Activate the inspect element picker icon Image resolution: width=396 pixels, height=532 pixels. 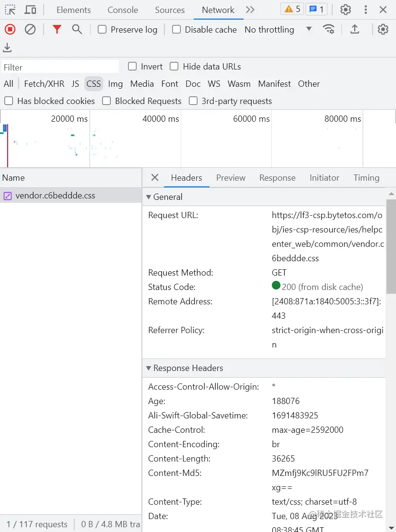[10, 10]
